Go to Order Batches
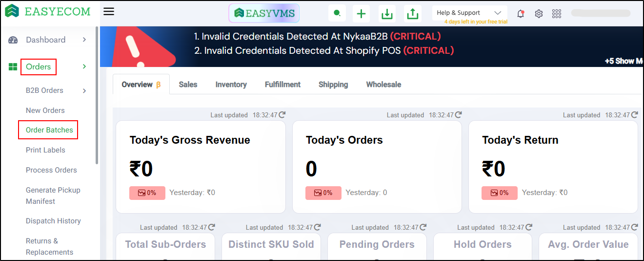 [49, 130]
